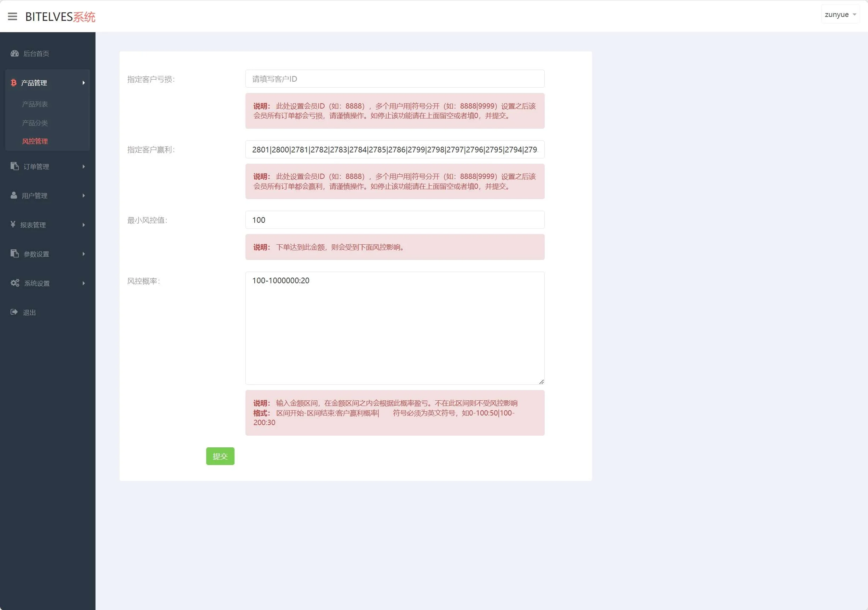This screenshot has height=610, width=868.
Task: Focus the 指定客户亏损 customer ID field
Action: (395, 79)
